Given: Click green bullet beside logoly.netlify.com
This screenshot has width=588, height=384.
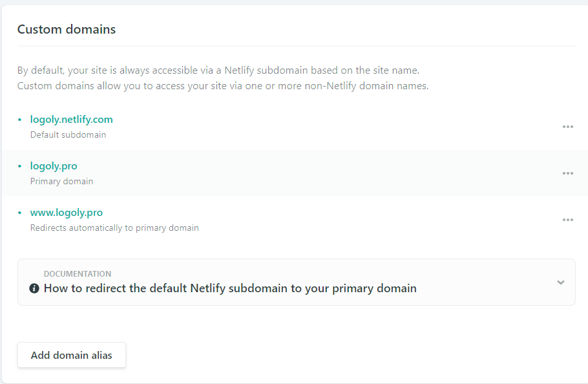Looking at the screenshot, I should point(20,120).
